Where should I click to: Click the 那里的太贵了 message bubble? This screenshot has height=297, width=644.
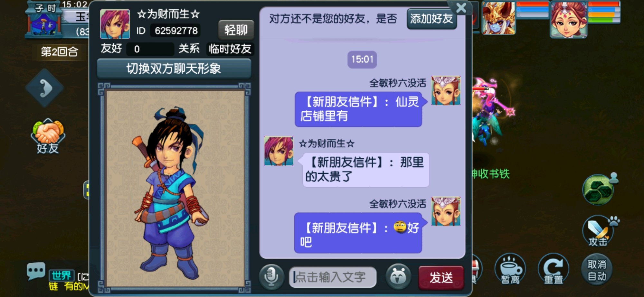[x=366, y=170]
